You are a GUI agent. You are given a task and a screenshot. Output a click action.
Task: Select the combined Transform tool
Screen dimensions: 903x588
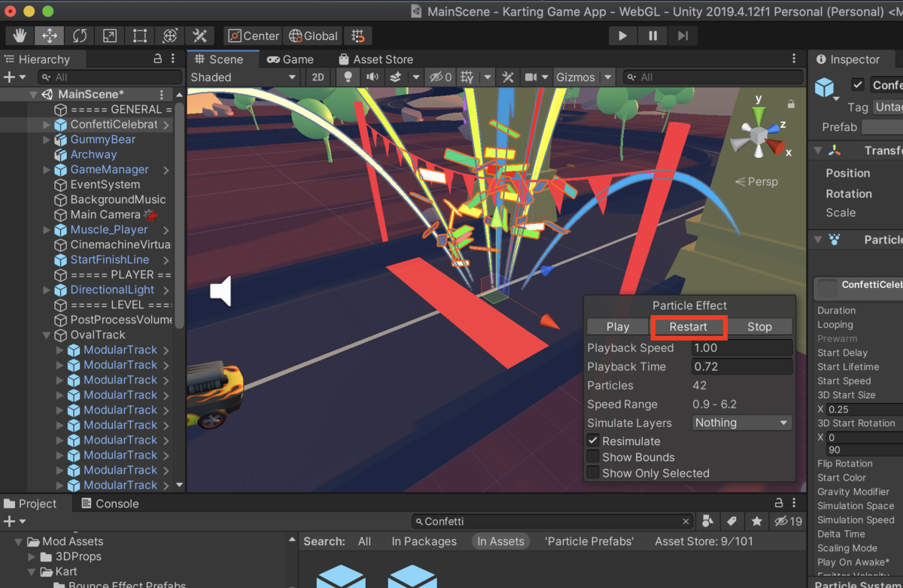(170, 35)
